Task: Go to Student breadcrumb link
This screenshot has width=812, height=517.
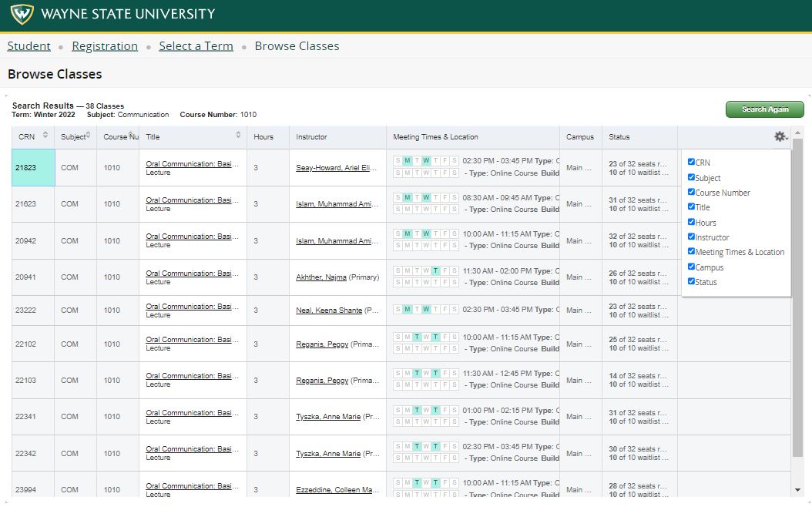Action: click(x=29, y=46)
